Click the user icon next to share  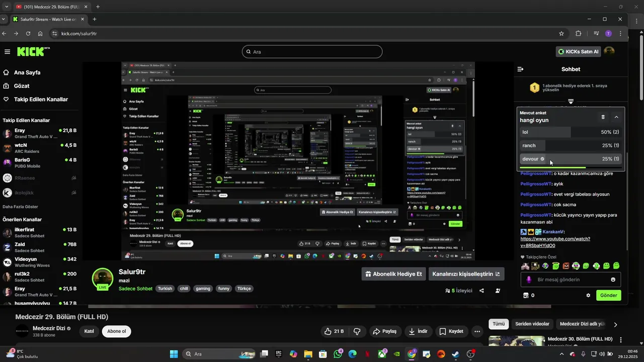(x=498, y=291)
